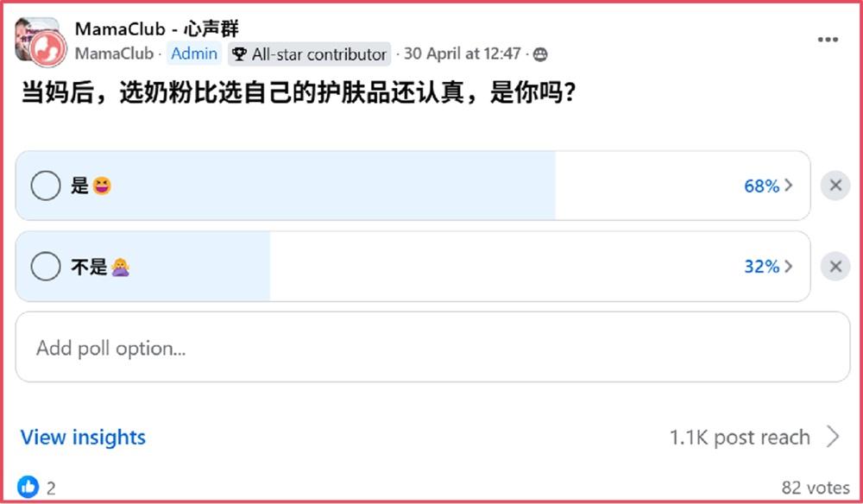Click the group privacy icon beside timestamp
Viewport: 863px width, 504px height.
(x=540, y=54)
